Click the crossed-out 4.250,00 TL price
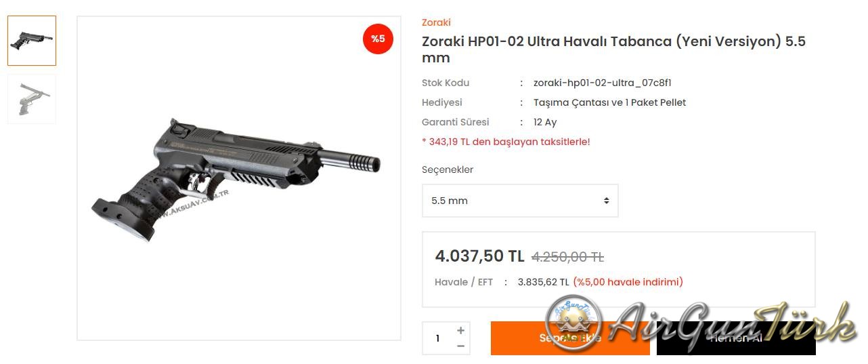This screenshot has height=364, width=868. click(567, 257)
